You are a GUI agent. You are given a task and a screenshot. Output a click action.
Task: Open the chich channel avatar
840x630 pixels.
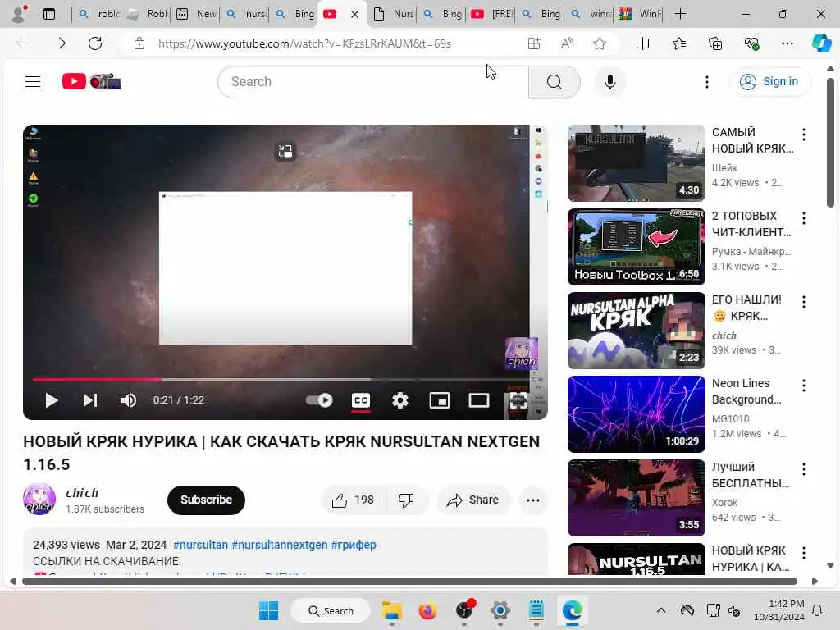[x=39, y=500]
